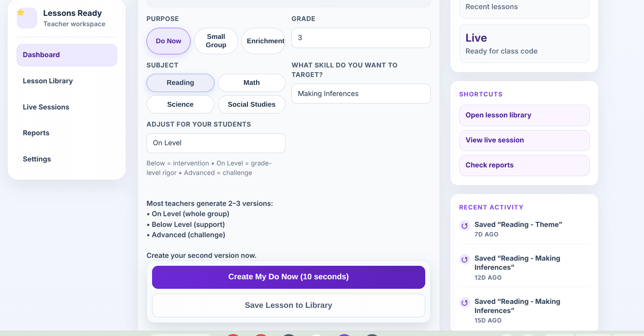Navigate to Reports in the sidebar
The width and height of the screenshot is (644, 336).
(67, 133)
